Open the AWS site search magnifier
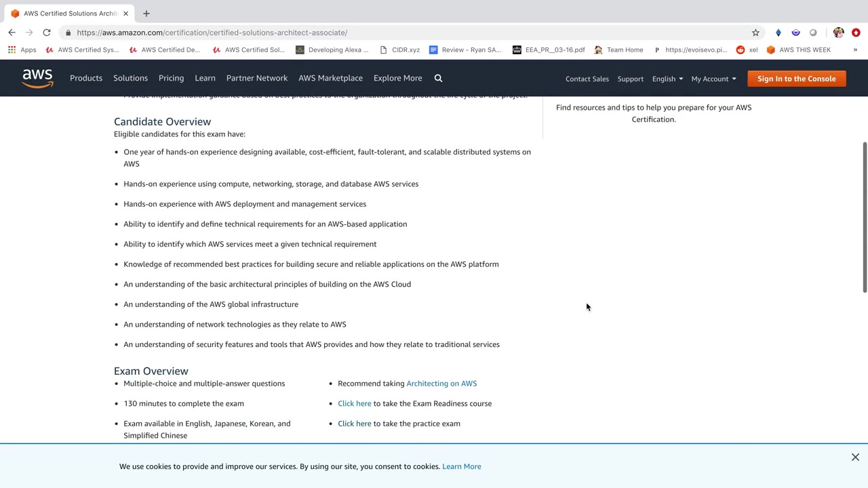This screenshot has width=868, height=488. pos(438,78)
